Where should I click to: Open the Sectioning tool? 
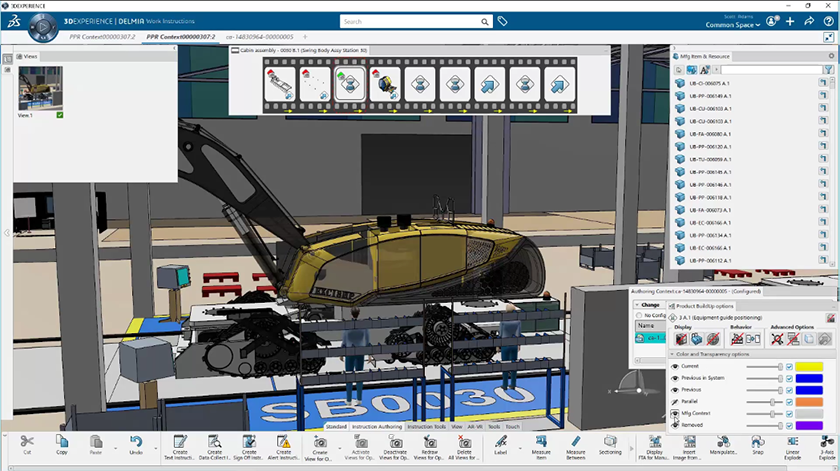click(610, 445)
